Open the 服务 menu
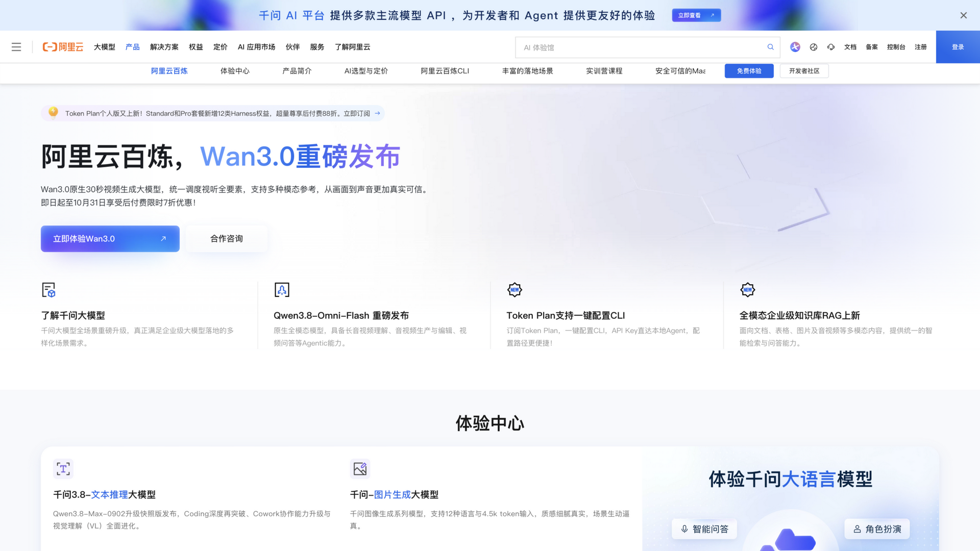The height and width of the screenshot is (551, 980). [317, 47]
